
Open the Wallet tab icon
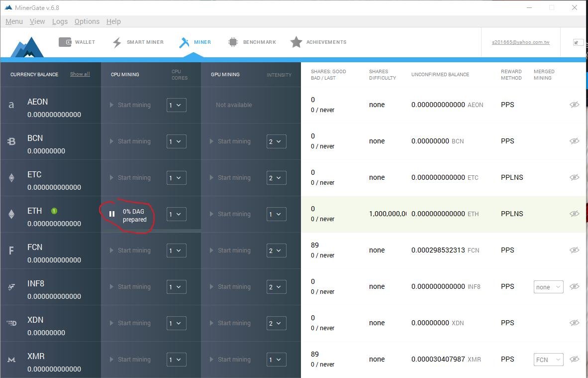(65, 42)
